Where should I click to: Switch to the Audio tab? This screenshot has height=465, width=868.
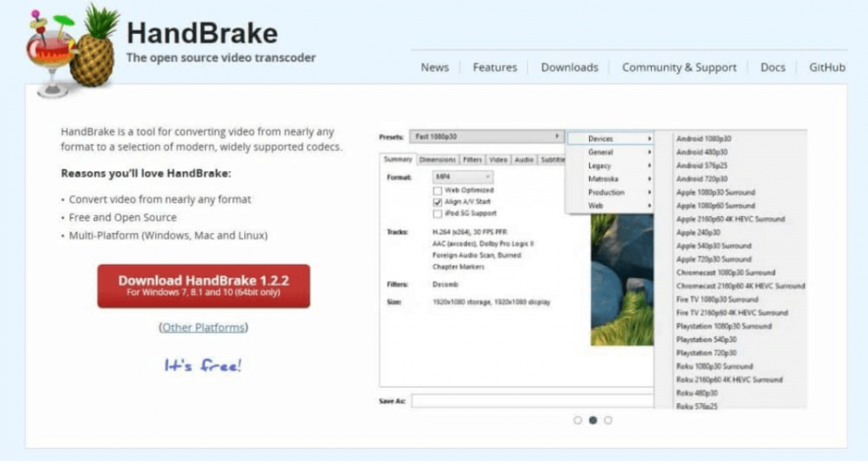click(x=524, y=160)
